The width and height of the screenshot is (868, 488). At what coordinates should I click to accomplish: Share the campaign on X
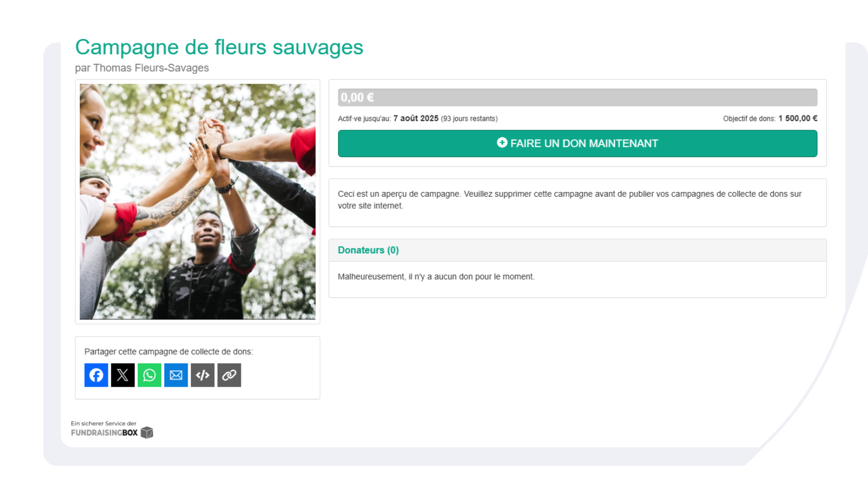pyautogui.click(x=123, y=375)
